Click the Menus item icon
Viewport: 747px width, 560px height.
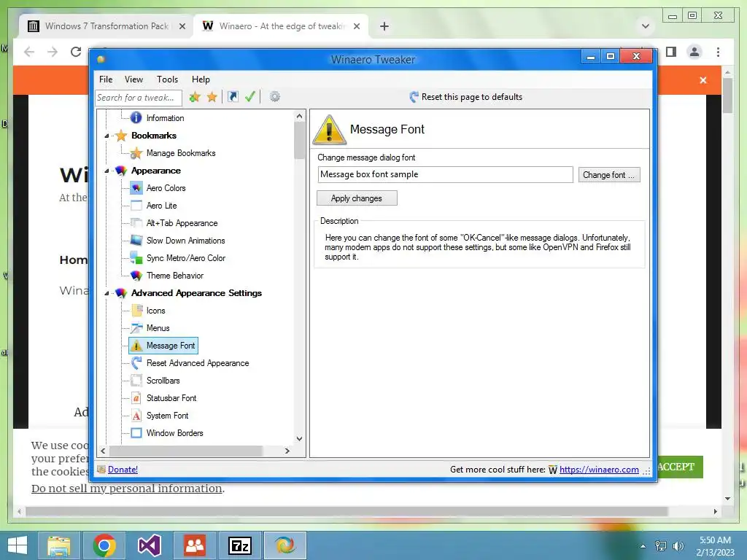(136, 328)
